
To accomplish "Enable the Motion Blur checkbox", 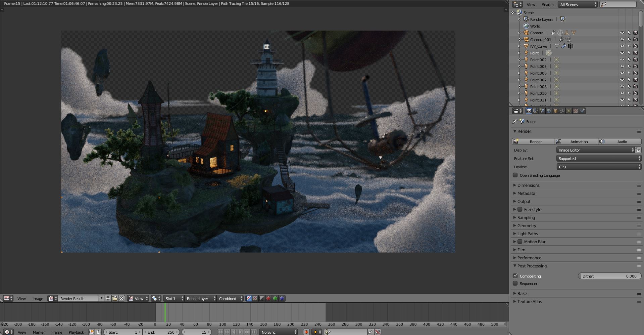I will [520, 242].
